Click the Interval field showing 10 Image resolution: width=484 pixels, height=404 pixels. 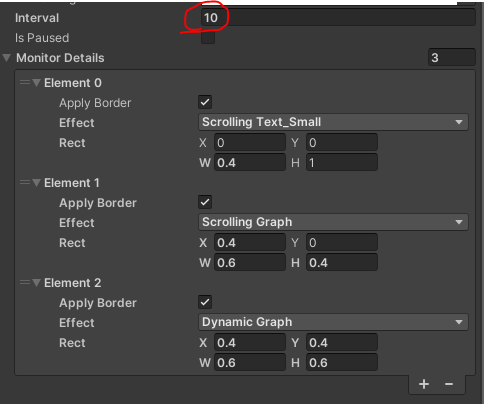pyautogui.click(x=338, y=18)
